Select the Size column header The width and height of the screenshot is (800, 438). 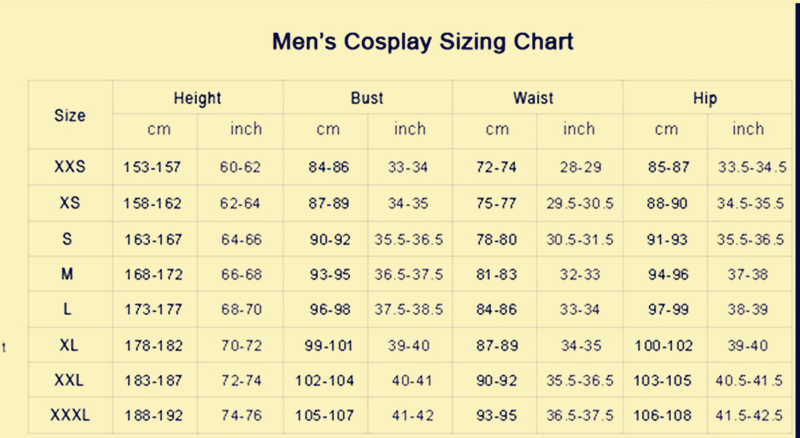point(70,115)
